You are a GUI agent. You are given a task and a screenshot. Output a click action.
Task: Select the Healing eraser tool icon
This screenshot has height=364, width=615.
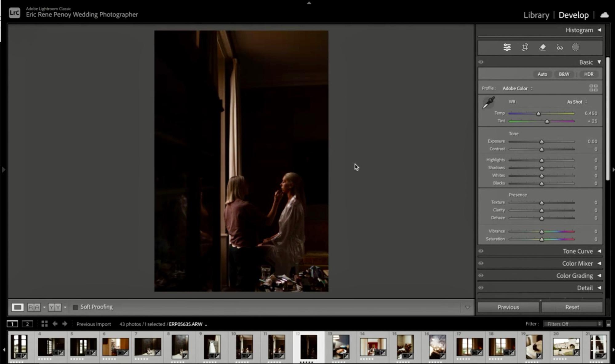pyautogui.click(x=542, y=47)
